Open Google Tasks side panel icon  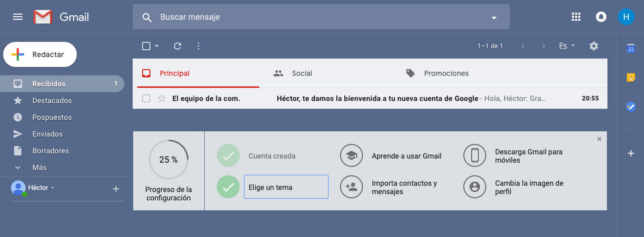coord(631,107)
